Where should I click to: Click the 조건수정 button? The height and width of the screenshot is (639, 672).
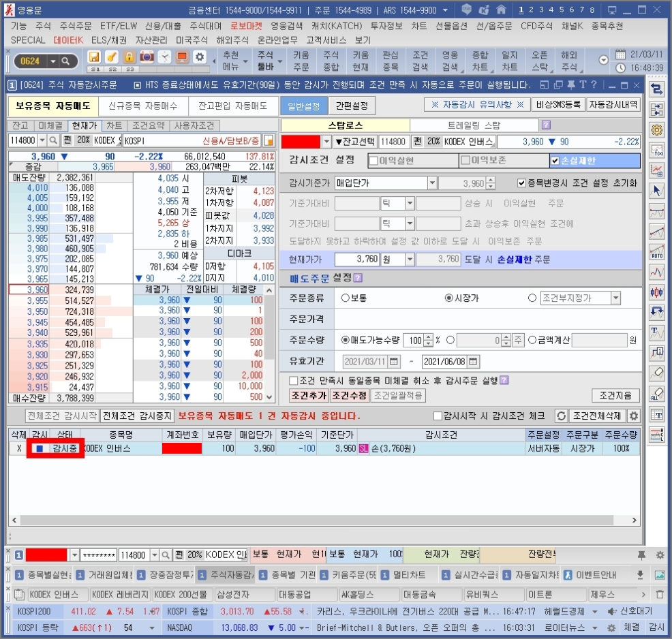(x=350, y=395)
